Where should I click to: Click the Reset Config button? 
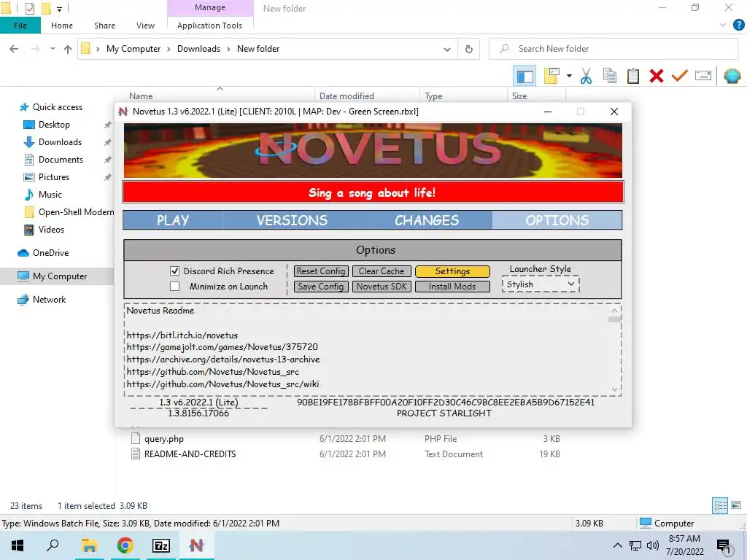click(x=321, y=271)
